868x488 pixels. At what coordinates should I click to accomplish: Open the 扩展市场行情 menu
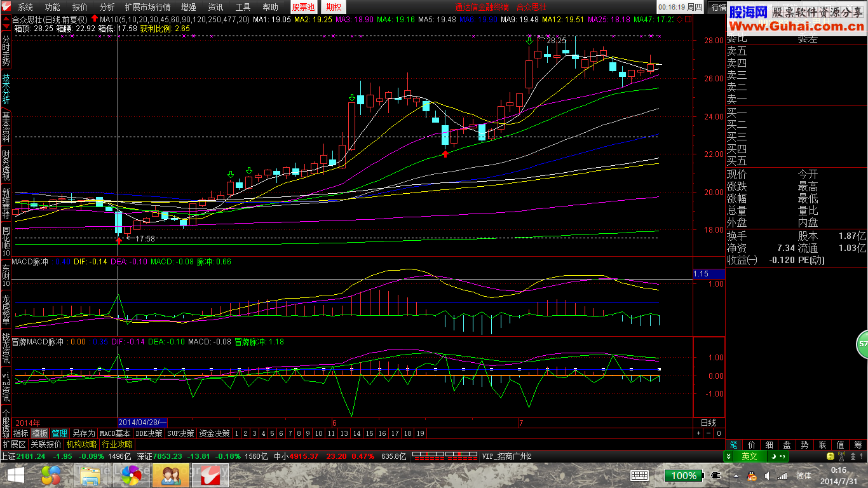tap(148, 7)
